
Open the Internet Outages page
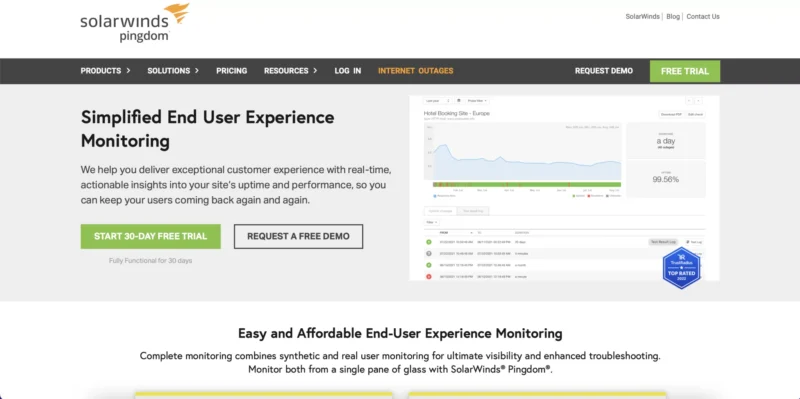pyautogui.click(x=416, y=71)
